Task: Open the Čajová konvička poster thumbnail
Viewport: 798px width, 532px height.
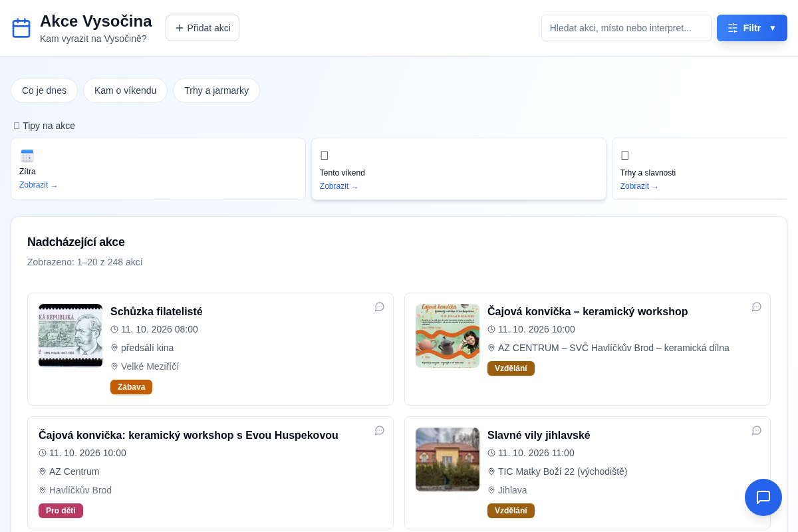Action: (x=448, y=336)
